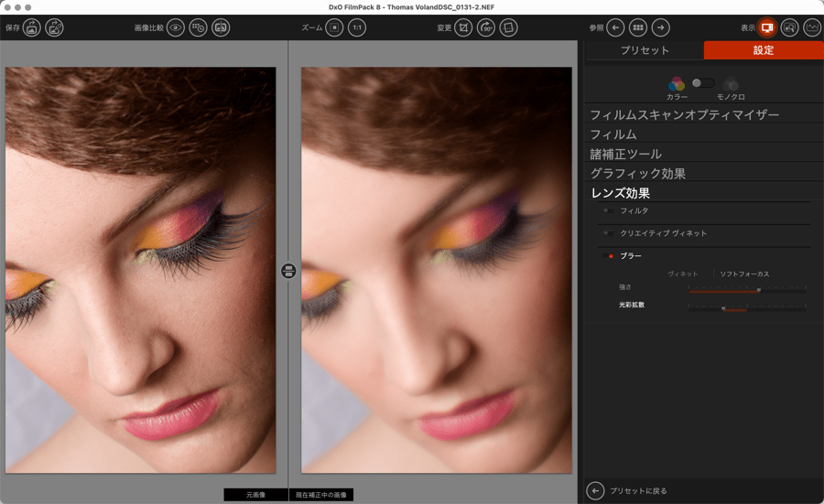Go to the next image arrow
This screenshot has height=504, width=824.
click(661, 27)
